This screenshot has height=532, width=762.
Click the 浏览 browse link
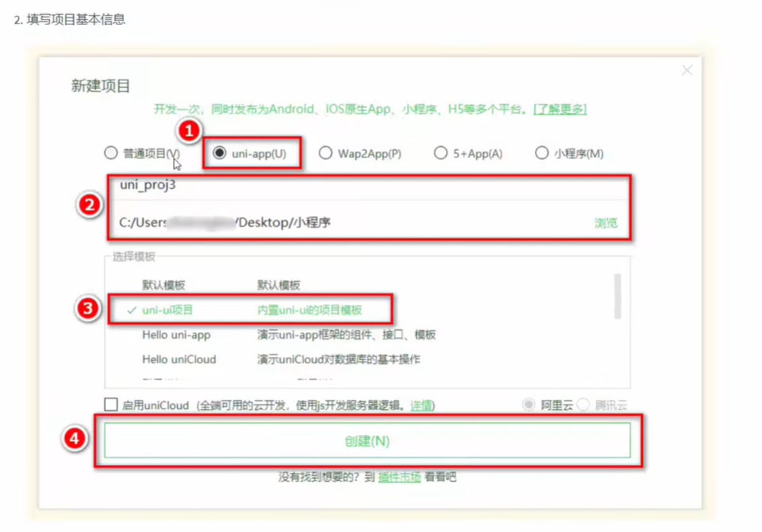(606, 222)
